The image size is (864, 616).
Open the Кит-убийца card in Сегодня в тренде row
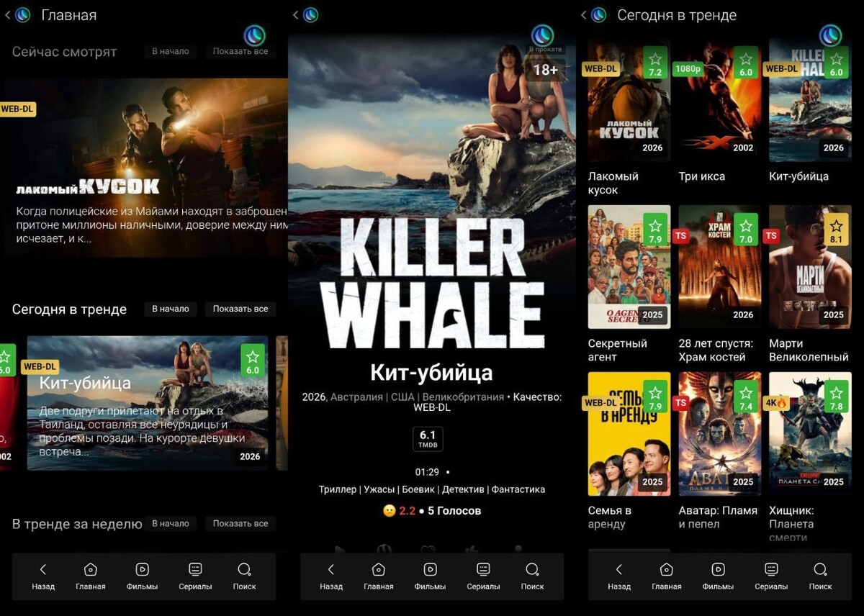click(148, 403)
